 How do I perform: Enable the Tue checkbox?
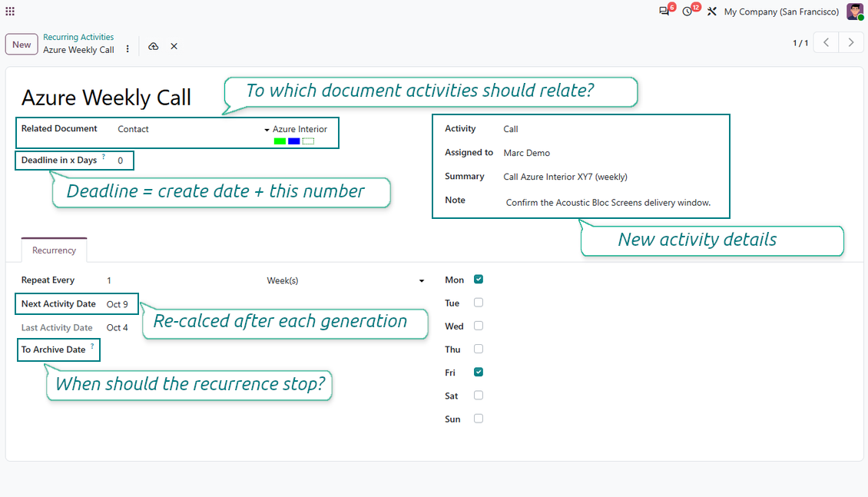(479, 303)
